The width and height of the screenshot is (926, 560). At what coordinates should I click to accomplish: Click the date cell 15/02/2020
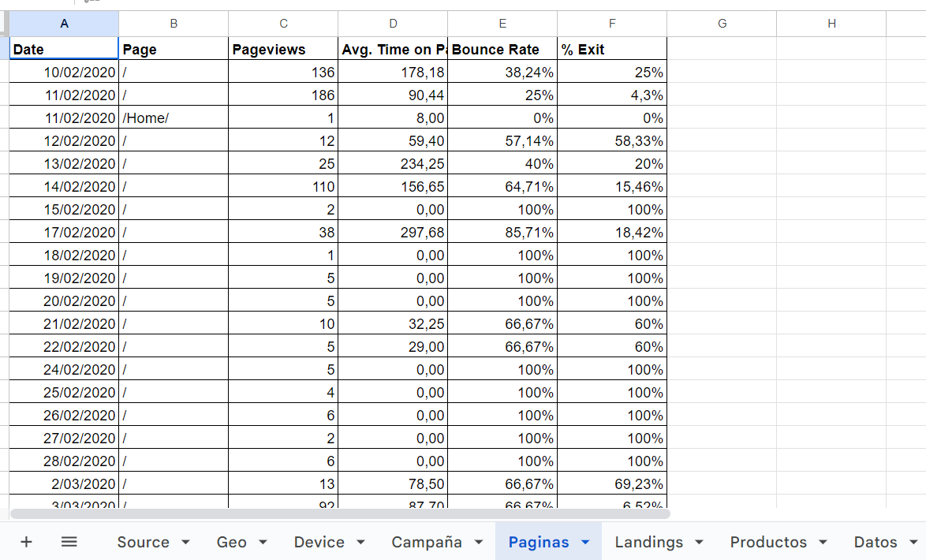64,209
